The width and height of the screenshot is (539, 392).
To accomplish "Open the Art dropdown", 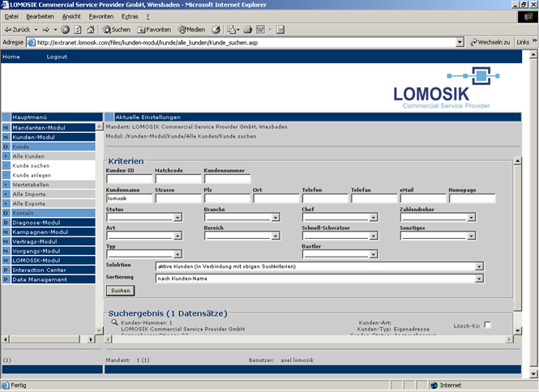I will 144,236.
